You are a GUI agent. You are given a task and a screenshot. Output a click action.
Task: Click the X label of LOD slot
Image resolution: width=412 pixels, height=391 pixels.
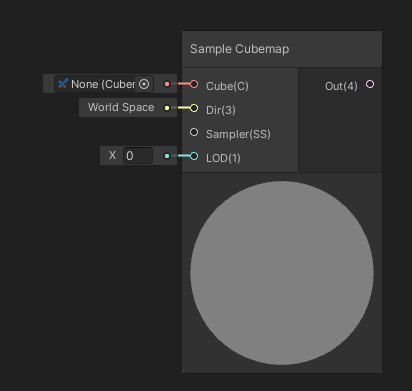pyautogui.click(x=112, y=155)
